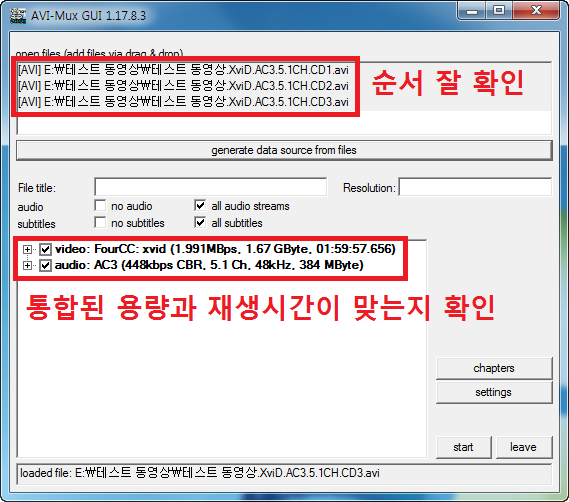The image size is (569, 502).
Task: Uncheck the all subtitles checkbox
Action: click(x=200, y=223)
